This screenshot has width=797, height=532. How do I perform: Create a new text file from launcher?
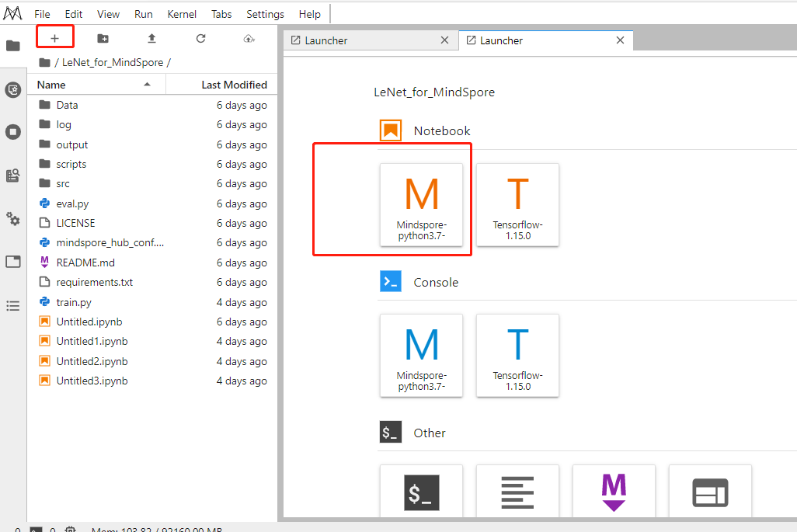click(517, 492)
